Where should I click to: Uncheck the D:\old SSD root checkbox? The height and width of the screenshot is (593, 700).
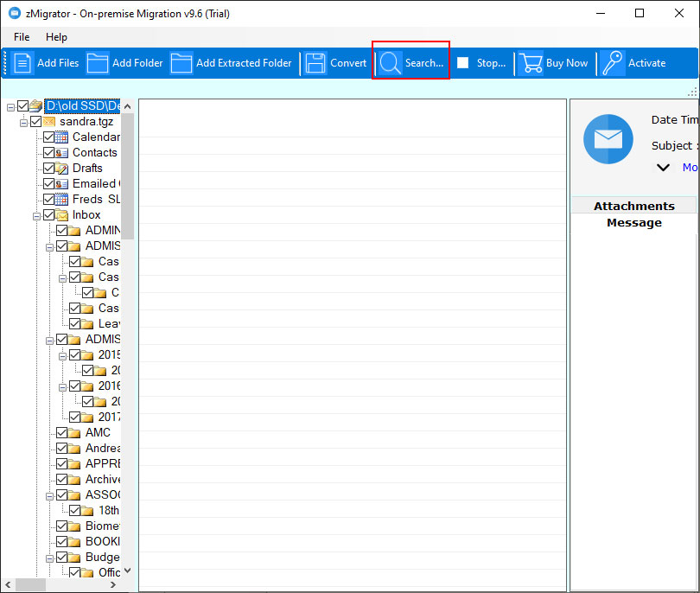22,105
